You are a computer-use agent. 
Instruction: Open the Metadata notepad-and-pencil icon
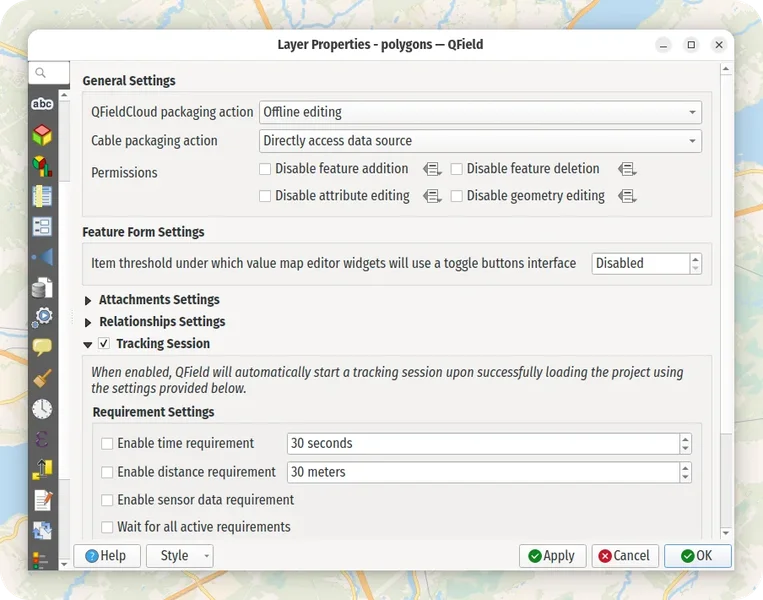coord(42,499)
